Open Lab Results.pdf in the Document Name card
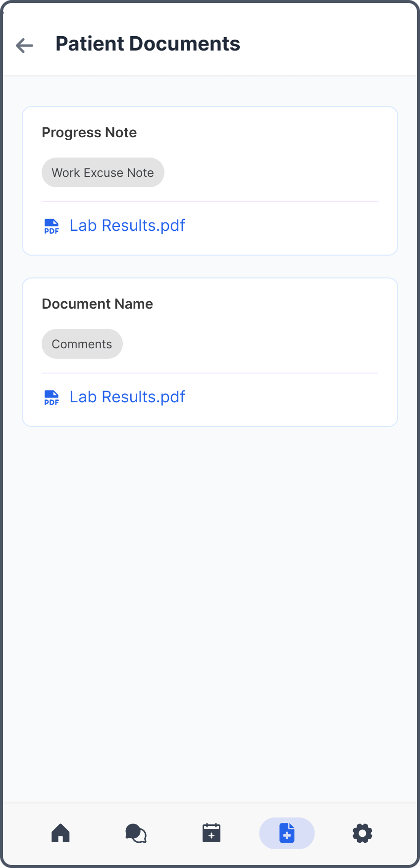 coord(127,397)
